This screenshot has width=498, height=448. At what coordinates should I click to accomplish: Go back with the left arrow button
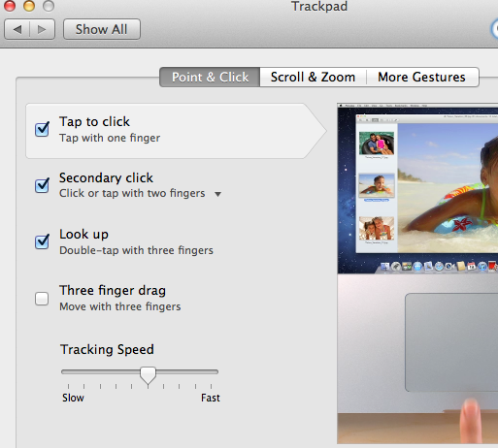pyautogui.click(x=17, y=29)
